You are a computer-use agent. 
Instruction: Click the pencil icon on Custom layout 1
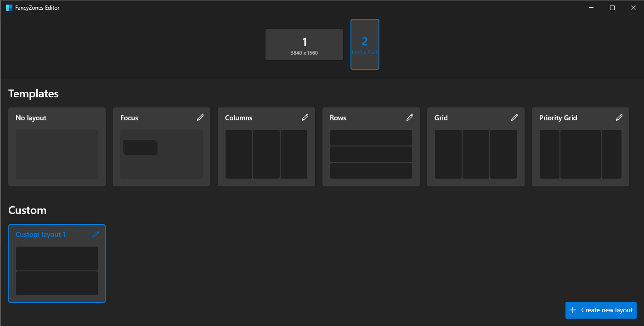point(96,234)
